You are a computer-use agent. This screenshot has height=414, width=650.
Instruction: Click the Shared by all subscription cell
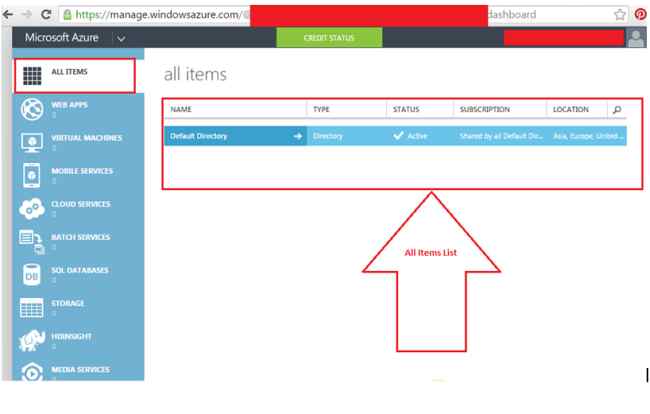(501, 136)
